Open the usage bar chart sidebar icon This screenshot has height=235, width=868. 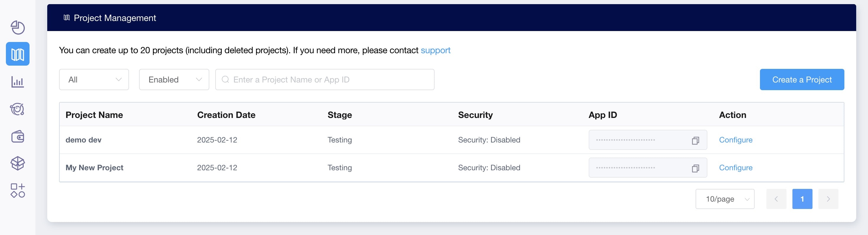(17, 82)
